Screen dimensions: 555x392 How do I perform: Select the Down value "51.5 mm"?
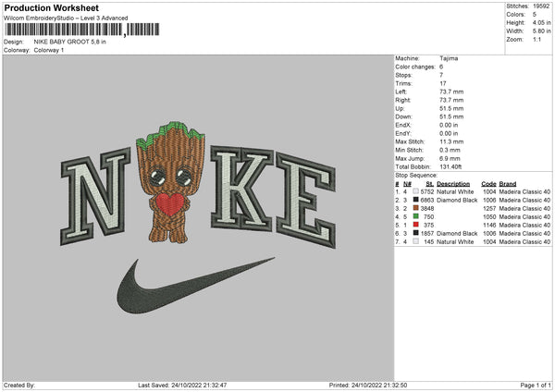[451, 116]
